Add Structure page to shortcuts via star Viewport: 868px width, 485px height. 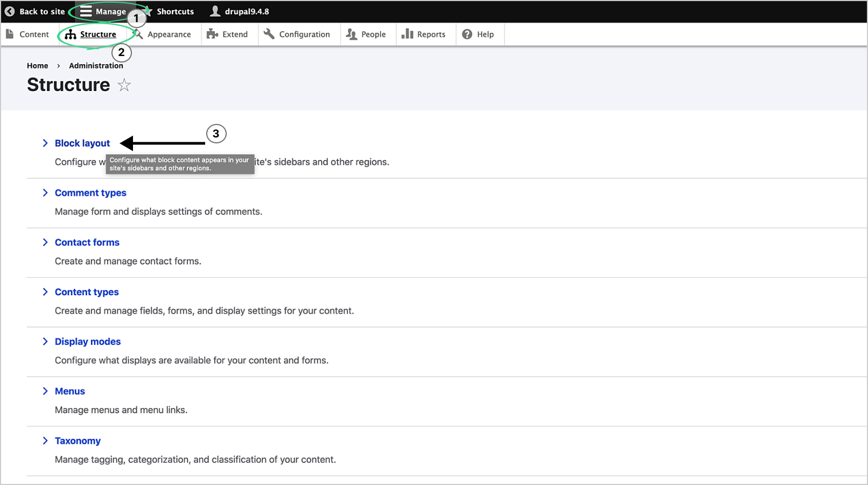coord(124,85)
